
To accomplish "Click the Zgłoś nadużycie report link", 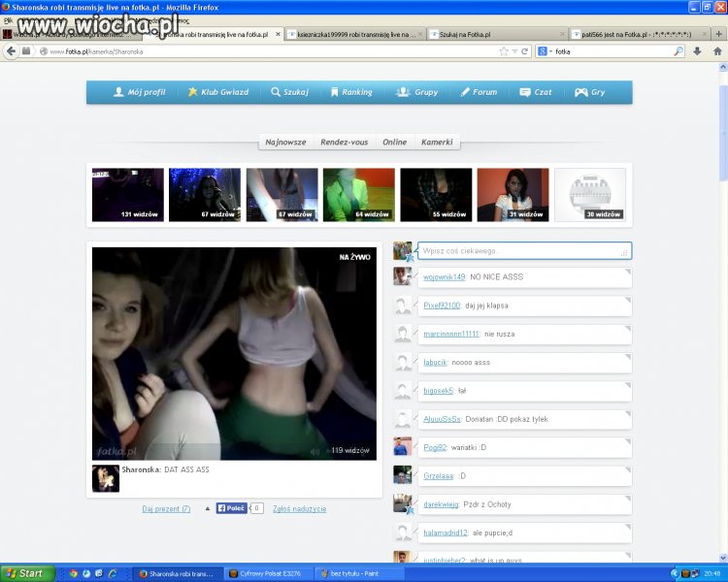I will coord(300,508).
